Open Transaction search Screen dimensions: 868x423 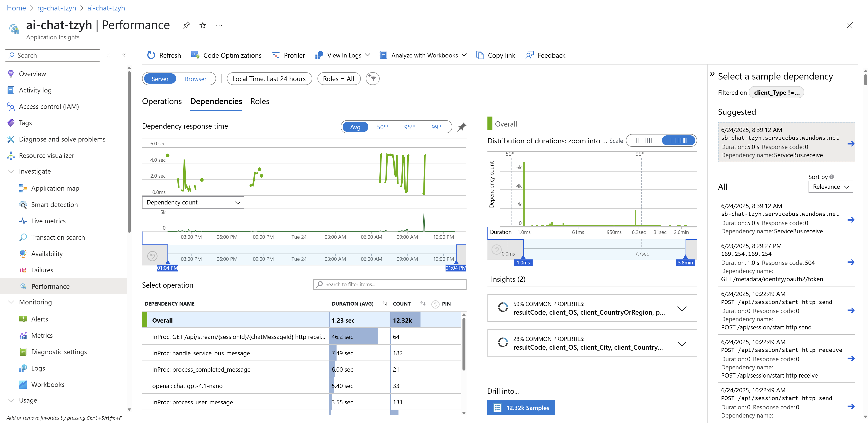pos(58,237)
